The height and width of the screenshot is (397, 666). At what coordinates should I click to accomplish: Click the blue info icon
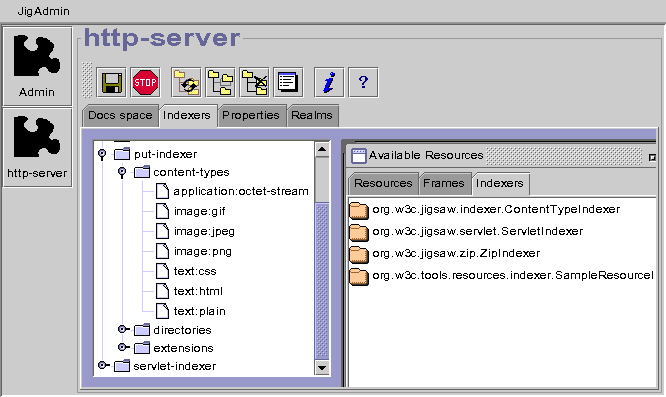pos(329,82)
